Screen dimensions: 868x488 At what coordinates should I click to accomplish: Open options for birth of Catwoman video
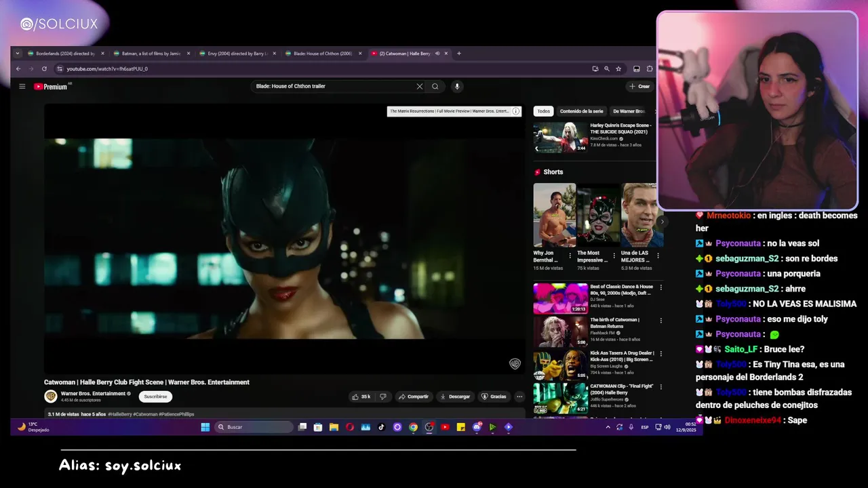click(x=661, y=321)
